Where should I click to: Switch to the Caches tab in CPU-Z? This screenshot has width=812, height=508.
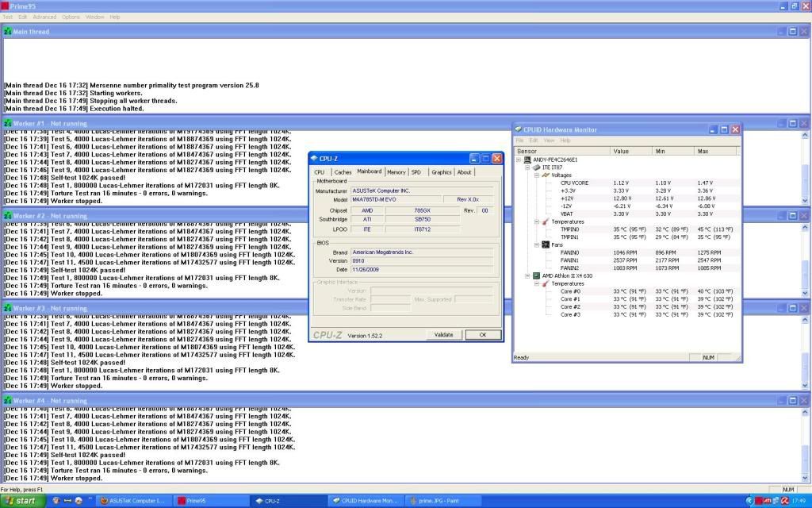pyautogui.click(x=343, y=172)
